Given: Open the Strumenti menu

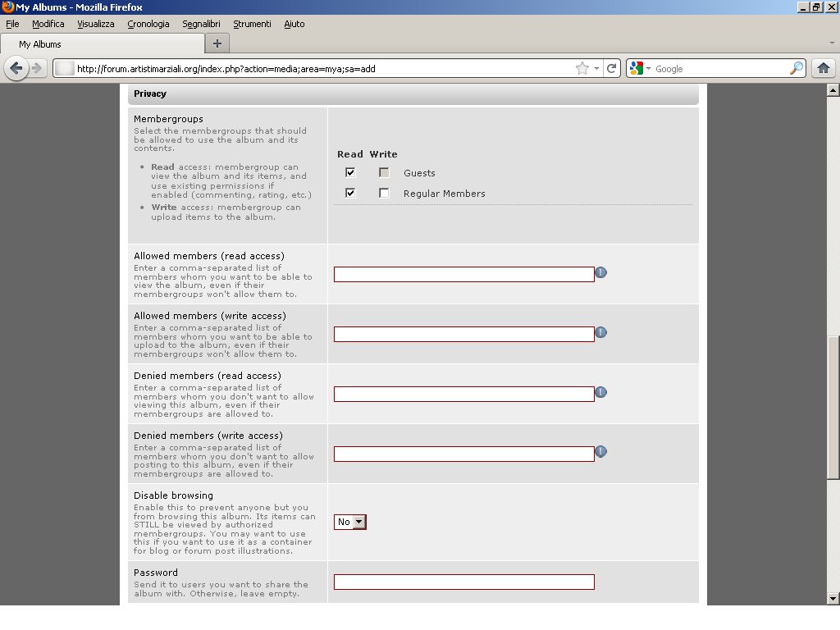Looking at the screenshot, I should tap(252, 24).
